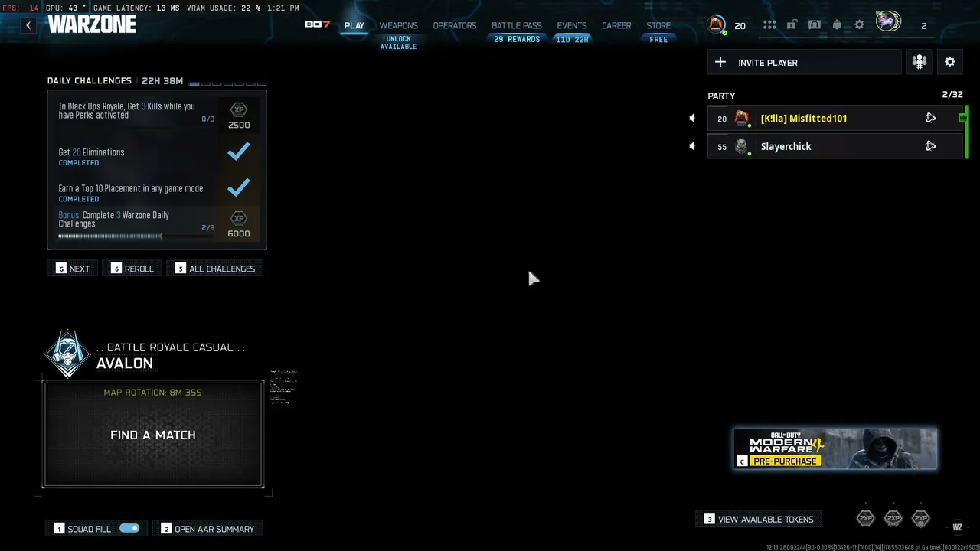Image resolution: width=980 pixels, height=551 pixels.
Task: Click the Get 20 Eliminations checkmark
Action: coord(239,152)
